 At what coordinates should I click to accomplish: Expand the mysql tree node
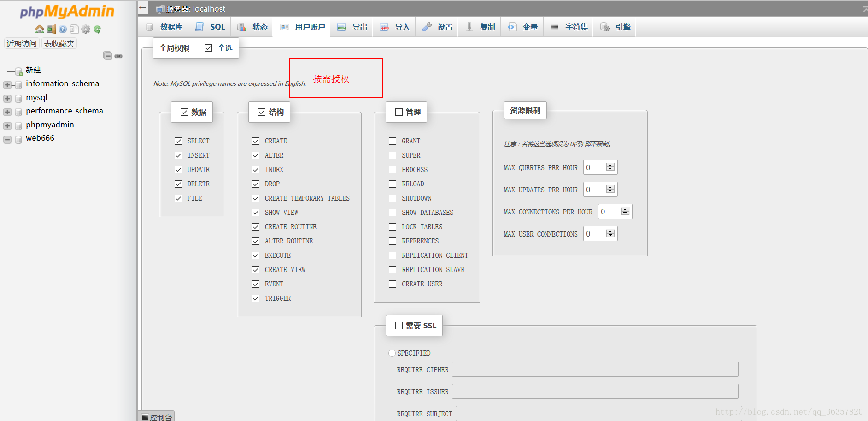click(x=7, y=99)
